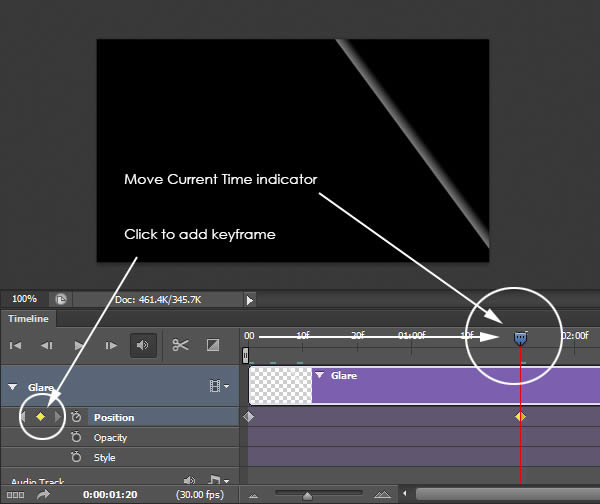Open the document info arrow menu

(x=249, y=300)
